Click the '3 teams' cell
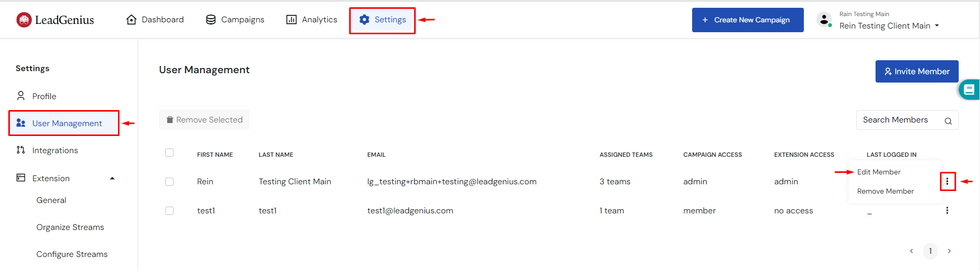The image size is (980, 271). [x=615, y=181]
